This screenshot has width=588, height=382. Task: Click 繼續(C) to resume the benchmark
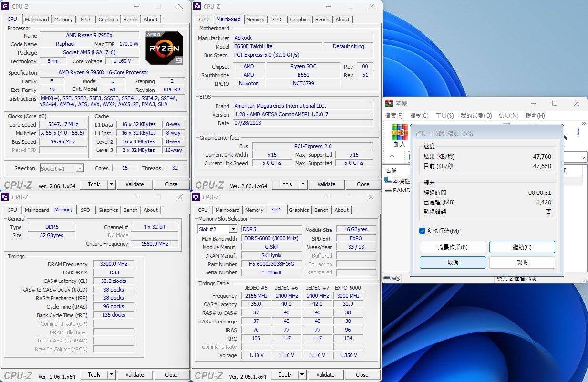(x=522, y=247)
